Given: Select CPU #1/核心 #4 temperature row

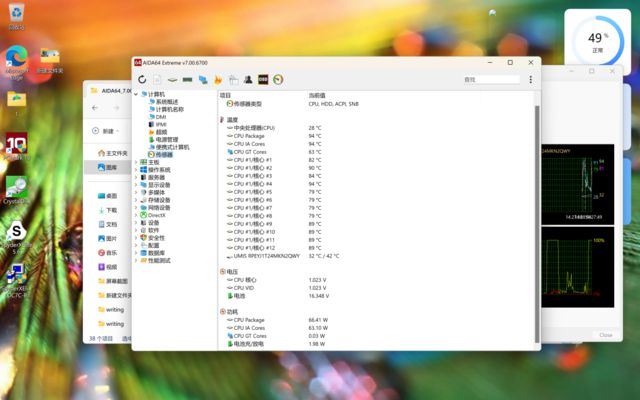Looking at the screenshot, I should [x=274, y=184].
